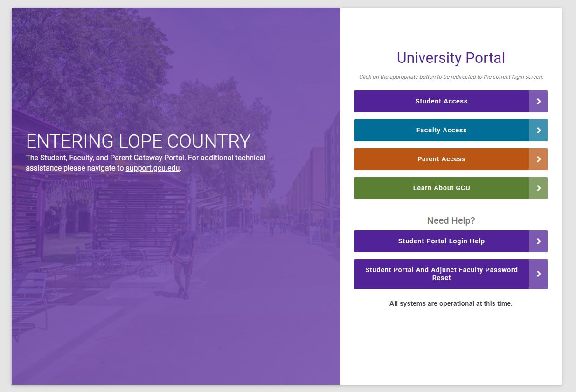Screen dimensions: 576x392
Task: Open the support.gcu.edu link
Action: click(153, 168)
